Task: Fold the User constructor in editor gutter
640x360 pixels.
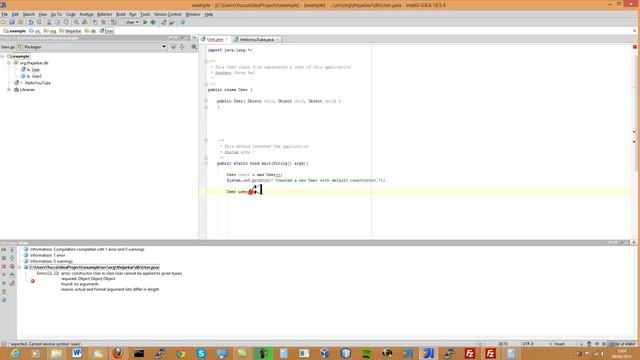Action: 206,101
